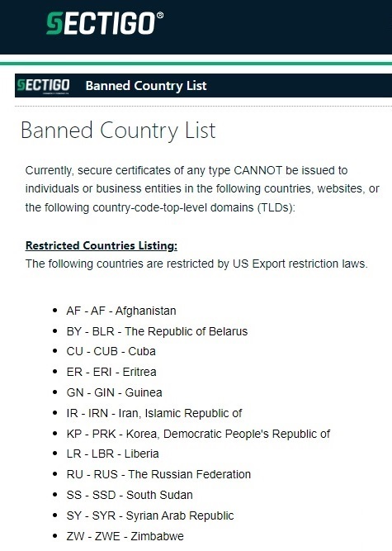Click the small Sectigo logo in banner

pyautogui.click(x=43, y=86)
